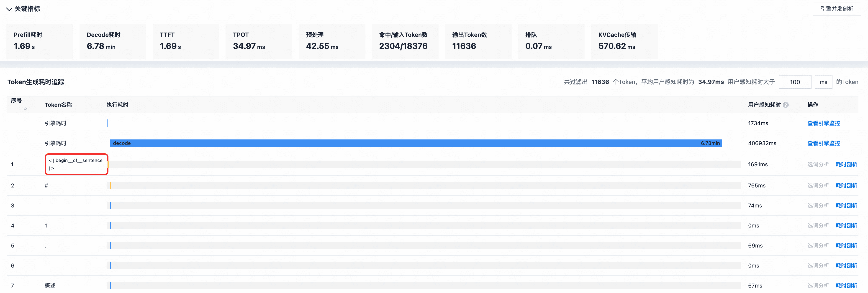Click 耗时剖析 for the 69ms row
Image resolution: width=868 pixels, height=293 pixels.
tap(846, 245)
